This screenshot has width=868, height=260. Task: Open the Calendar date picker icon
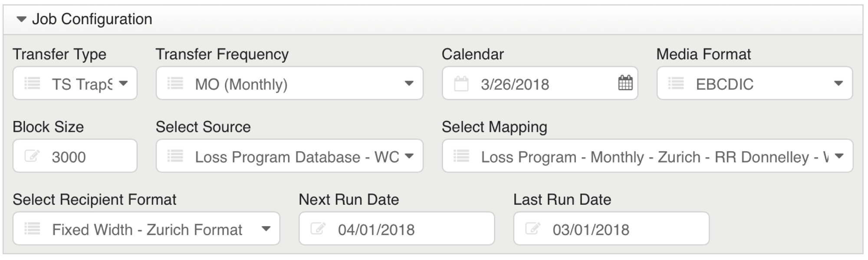point(625,83)
